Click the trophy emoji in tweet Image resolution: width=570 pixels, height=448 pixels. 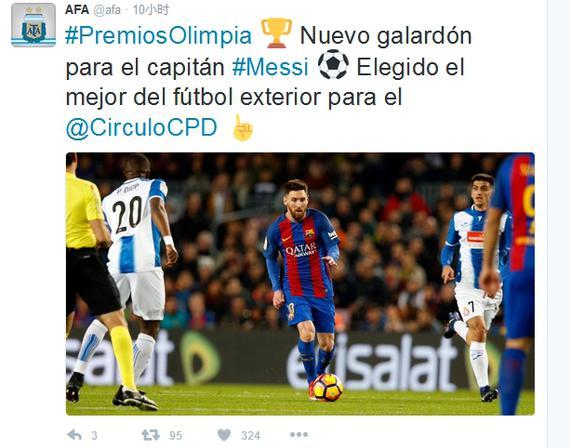click(x=276, y=33)
